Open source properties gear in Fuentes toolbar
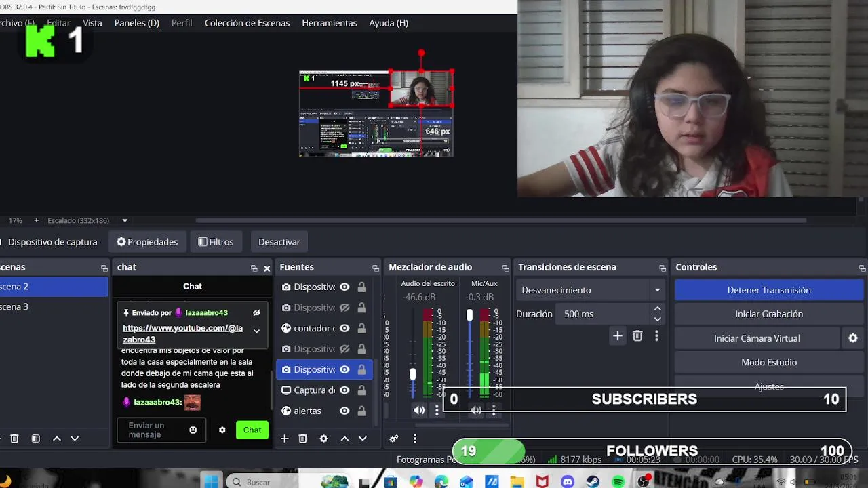This screenshot has height=488, width=868. point(323,439)
